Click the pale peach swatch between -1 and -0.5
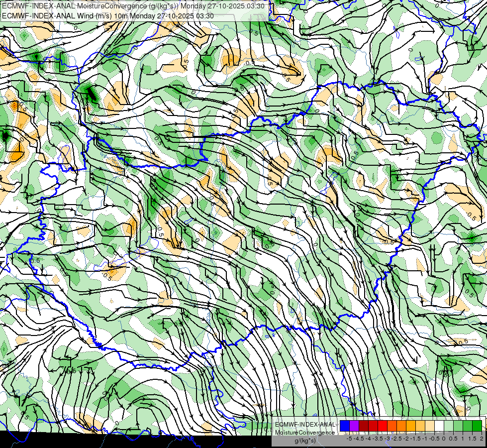 (430, 426)
